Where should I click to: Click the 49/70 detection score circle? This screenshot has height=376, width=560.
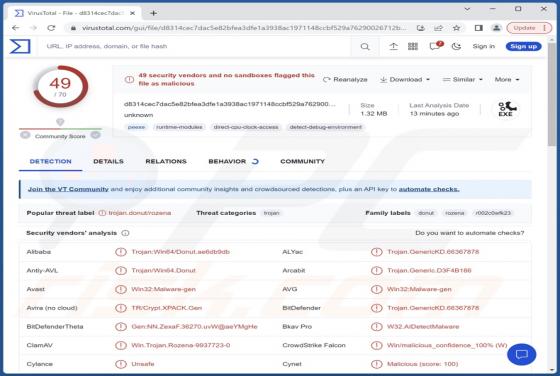point(60,86)
